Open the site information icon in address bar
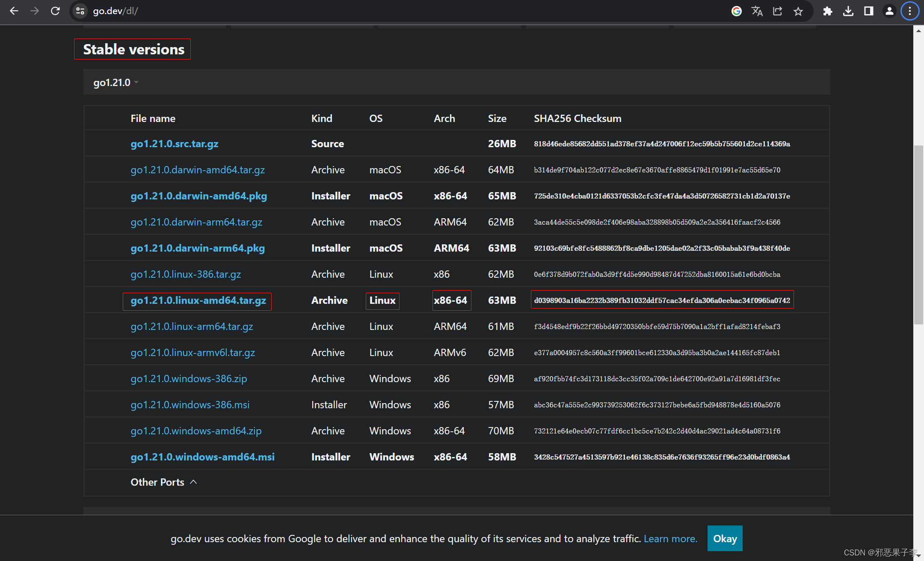 (x=80, y=11)
